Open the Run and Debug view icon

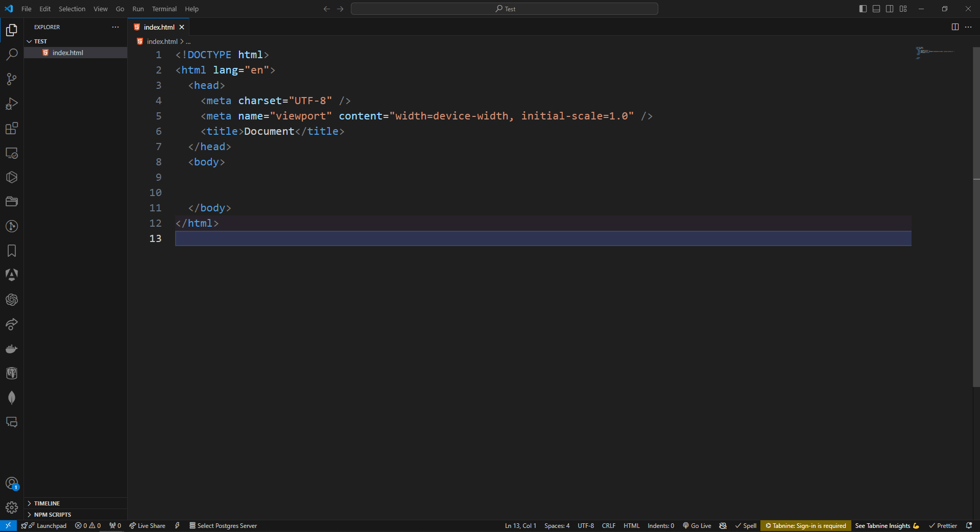12,104
